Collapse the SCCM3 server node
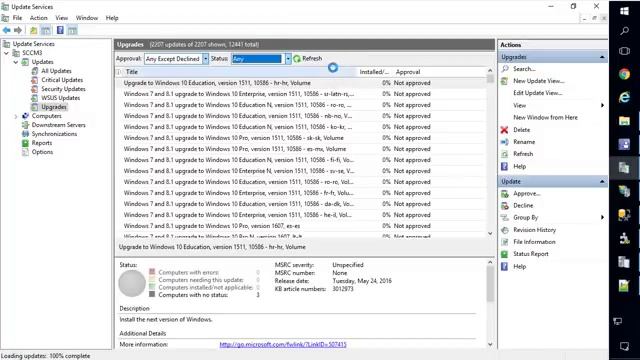Image resolution: width=640 pixels, height=360 pixels. (7, 53)
